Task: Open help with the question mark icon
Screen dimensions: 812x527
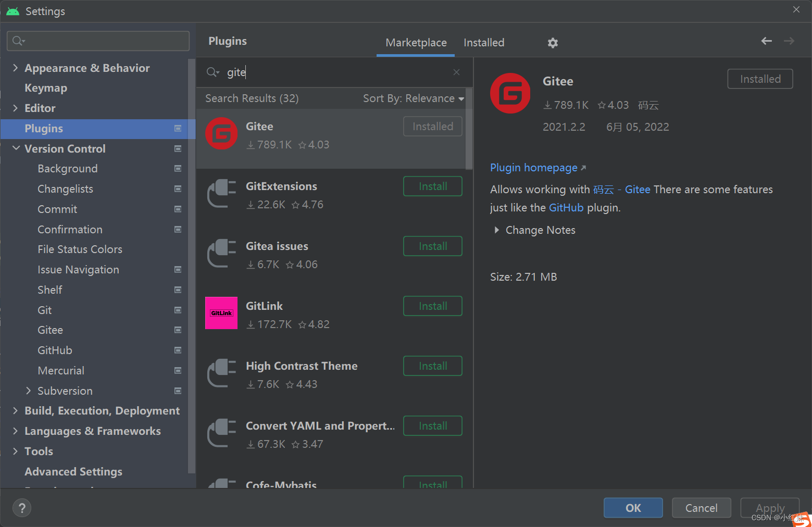Action: (22, 508)
